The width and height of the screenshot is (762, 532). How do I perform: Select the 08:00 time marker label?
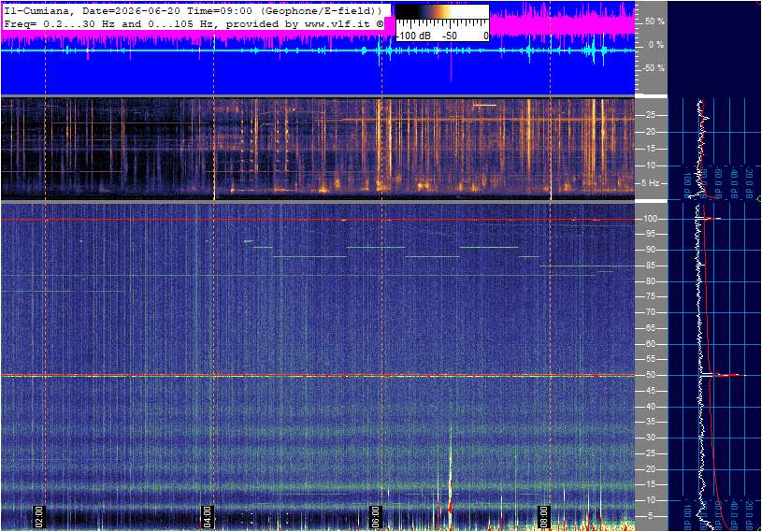(x=544, y=516)
